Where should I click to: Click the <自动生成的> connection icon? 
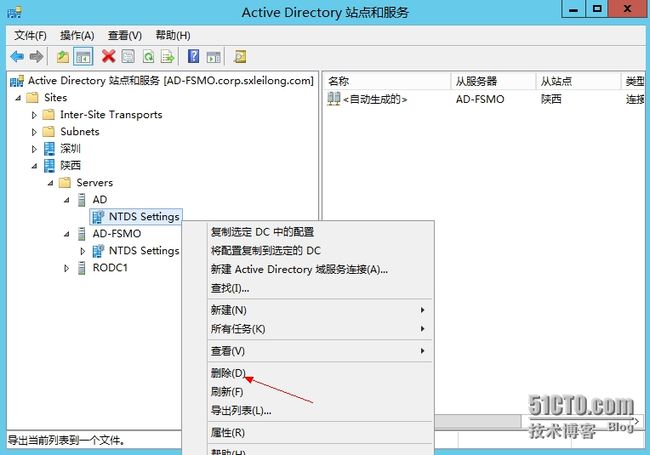click(x=333, y=99)
